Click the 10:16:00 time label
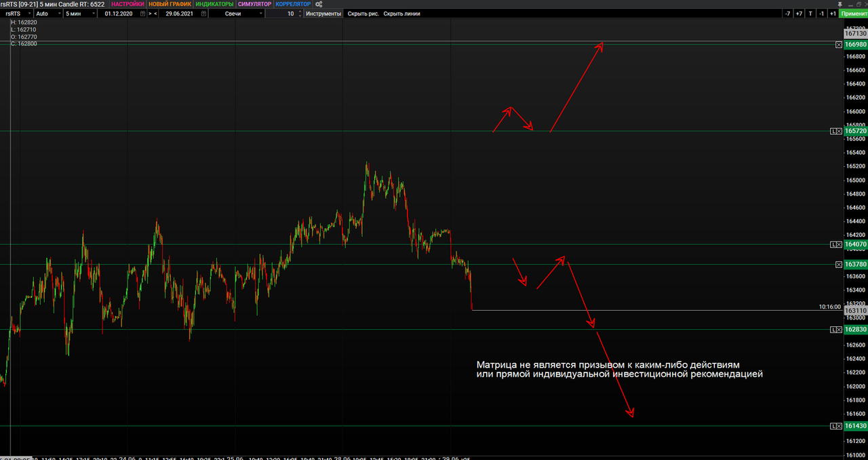 [829, 307]
